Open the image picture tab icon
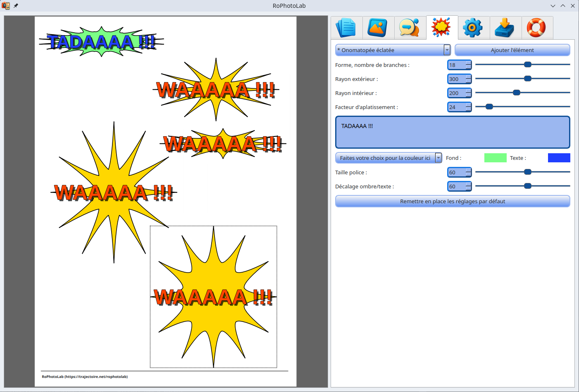This screenshot has height=392, width=579. coord(378,28)
